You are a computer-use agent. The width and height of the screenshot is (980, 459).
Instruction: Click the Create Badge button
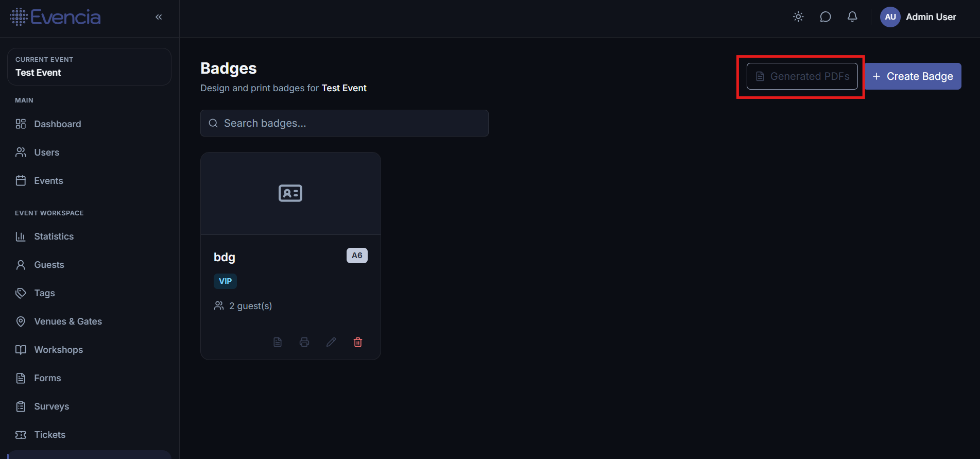coord(913,76)
